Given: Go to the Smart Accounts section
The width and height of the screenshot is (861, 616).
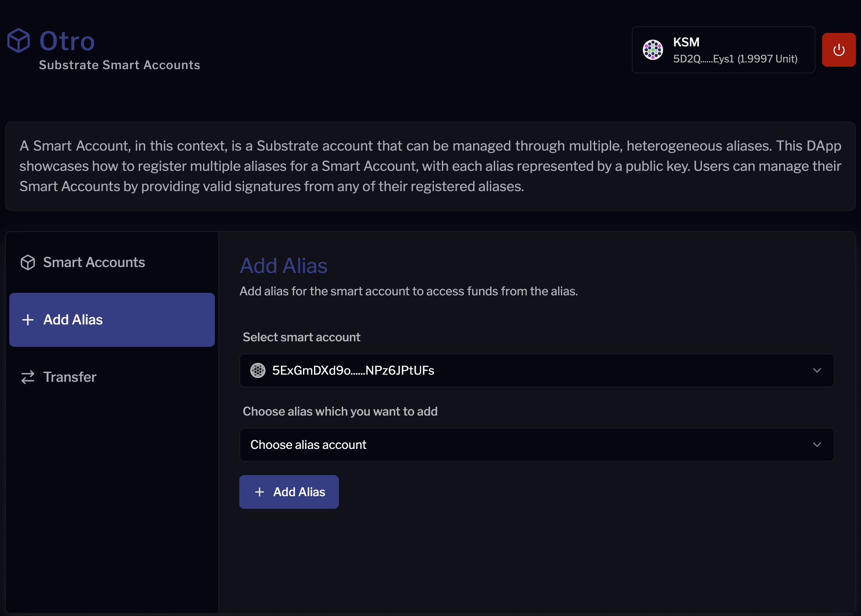Looking at the screenshot, I should point(94,262).
